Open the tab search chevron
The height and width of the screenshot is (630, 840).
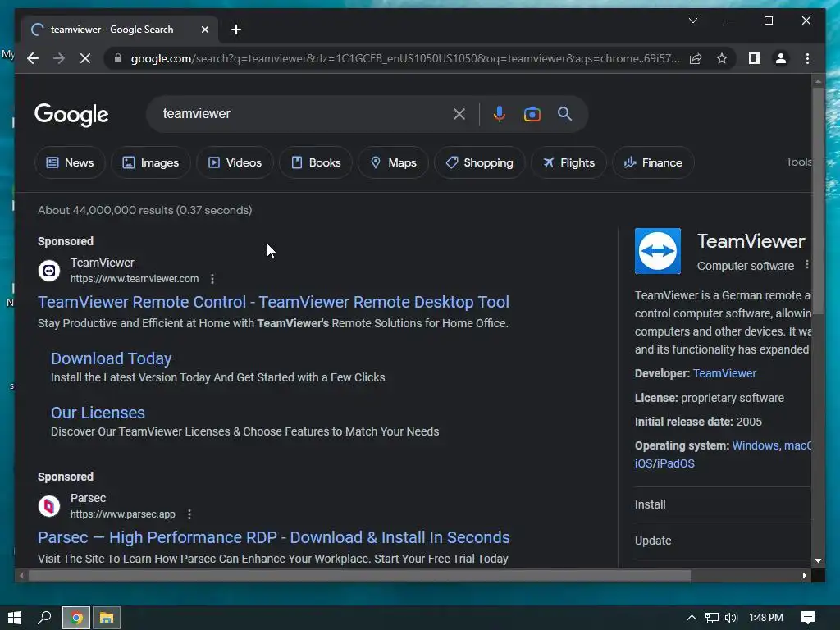692,21
